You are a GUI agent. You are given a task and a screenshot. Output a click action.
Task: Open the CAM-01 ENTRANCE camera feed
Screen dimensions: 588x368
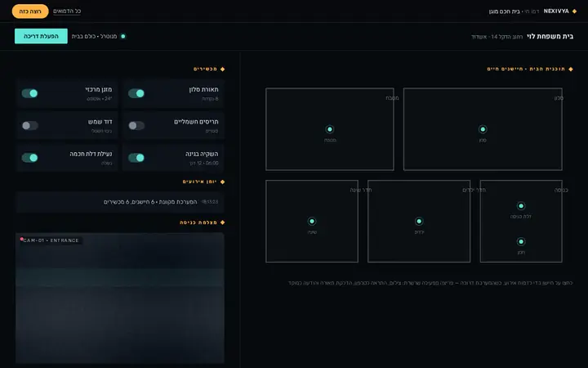pyautogui.click(x=120, y=298)
